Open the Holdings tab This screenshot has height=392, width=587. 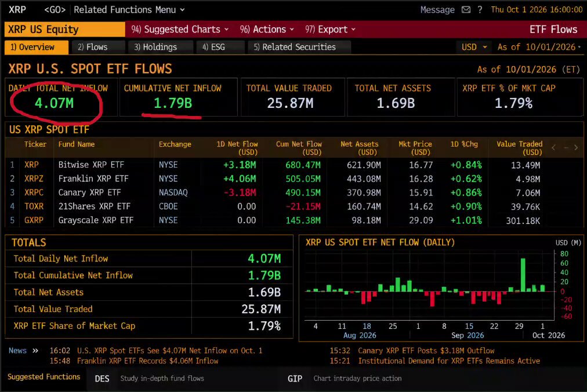[161, 47]
